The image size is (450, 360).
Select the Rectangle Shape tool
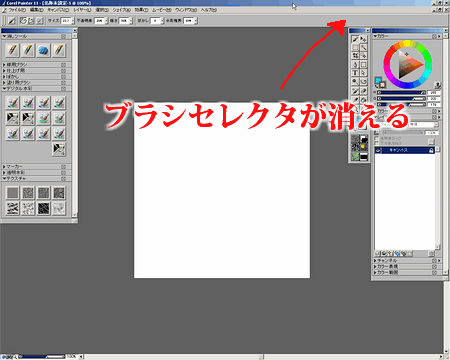[x=364, y=64]
